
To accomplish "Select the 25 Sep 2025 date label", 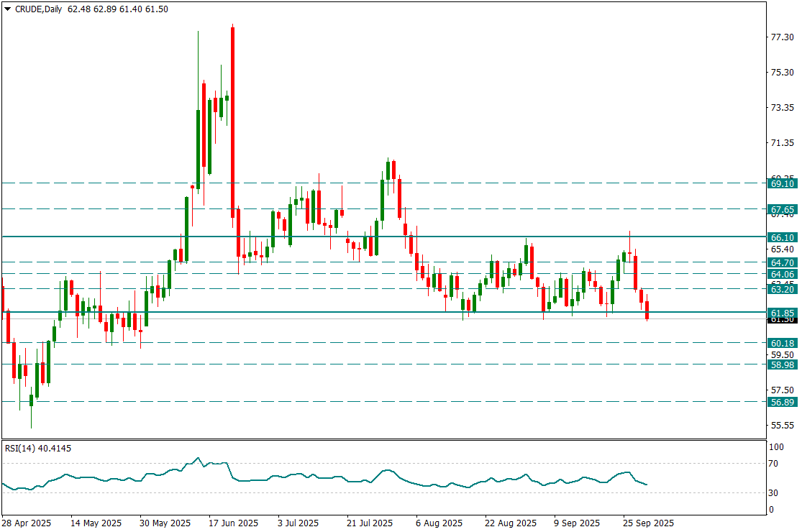I will 648,523.
